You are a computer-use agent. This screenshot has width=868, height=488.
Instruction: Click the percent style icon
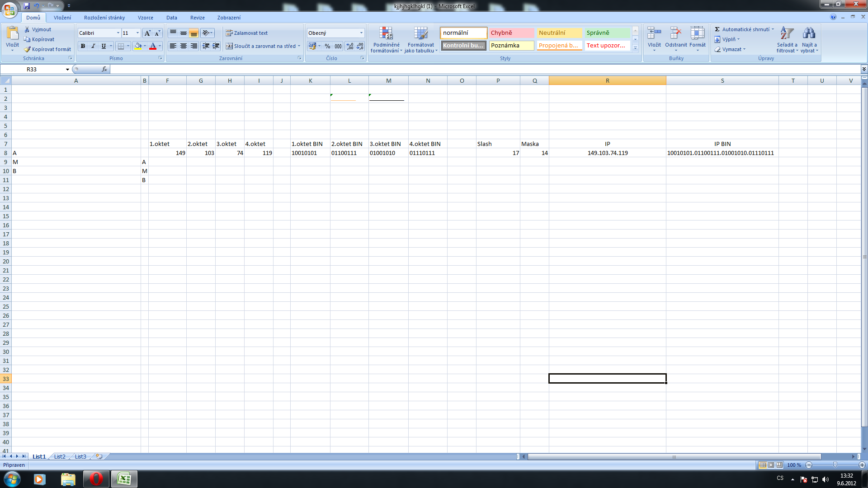point(327,46)
